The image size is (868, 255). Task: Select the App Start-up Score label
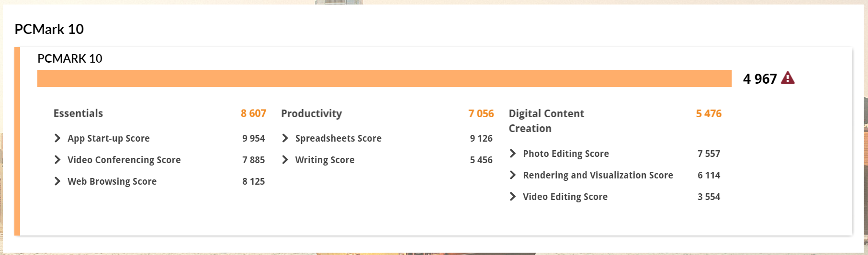coord(109,139)
